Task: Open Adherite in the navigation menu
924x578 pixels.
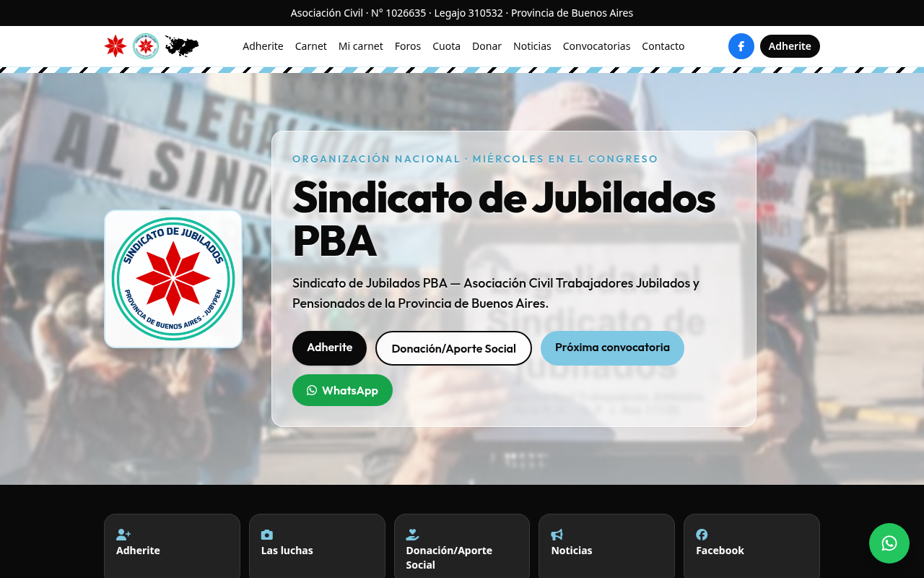Action: [263, 46]
